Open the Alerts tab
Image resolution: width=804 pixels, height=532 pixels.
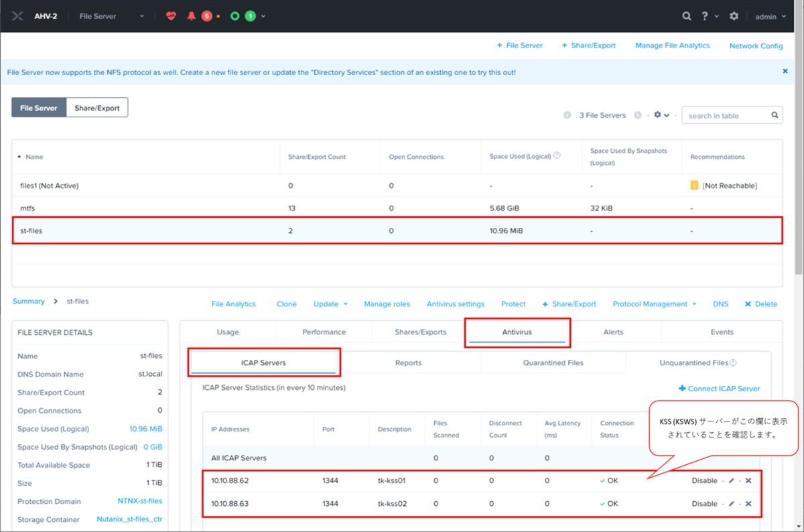[x=613, y=332]
